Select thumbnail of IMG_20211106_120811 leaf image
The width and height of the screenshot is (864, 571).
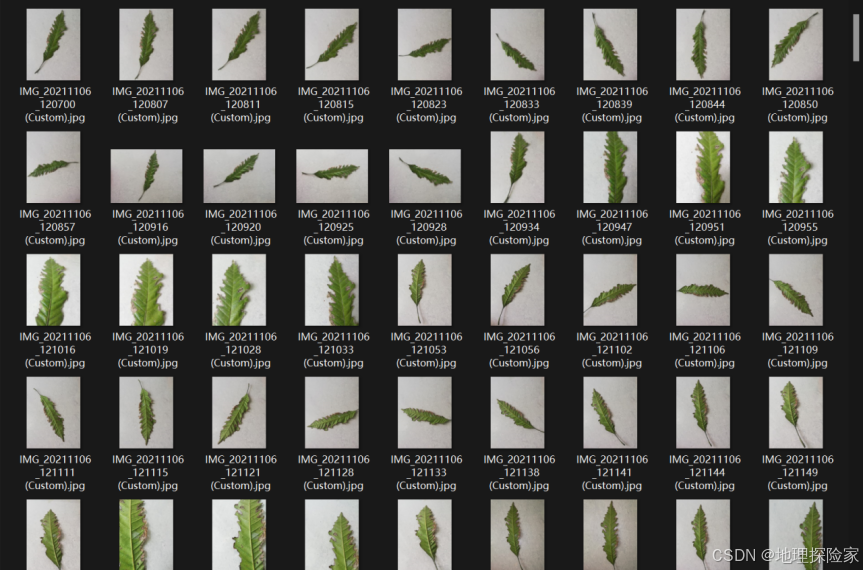[239, 45]
